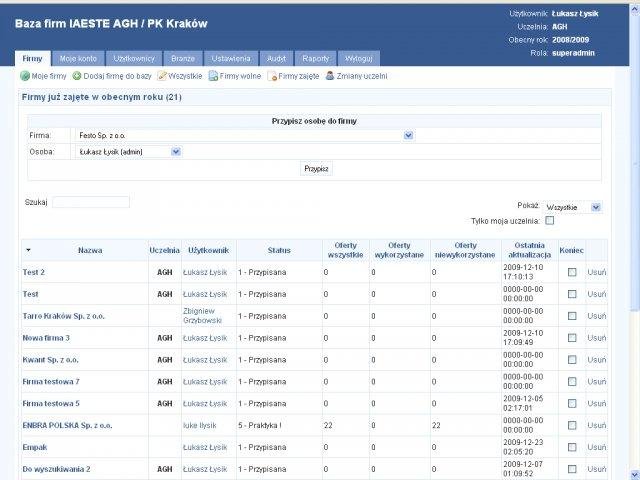Click the Zmiany uczelni person icon
The height and width of the screenshot is (480, 640).
(330, 76)
